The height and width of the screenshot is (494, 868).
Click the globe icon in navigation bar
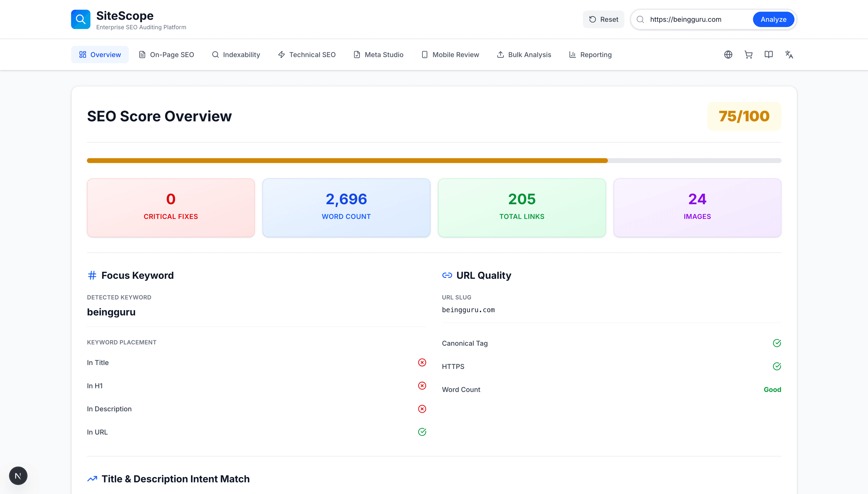[x=728, y=55]
